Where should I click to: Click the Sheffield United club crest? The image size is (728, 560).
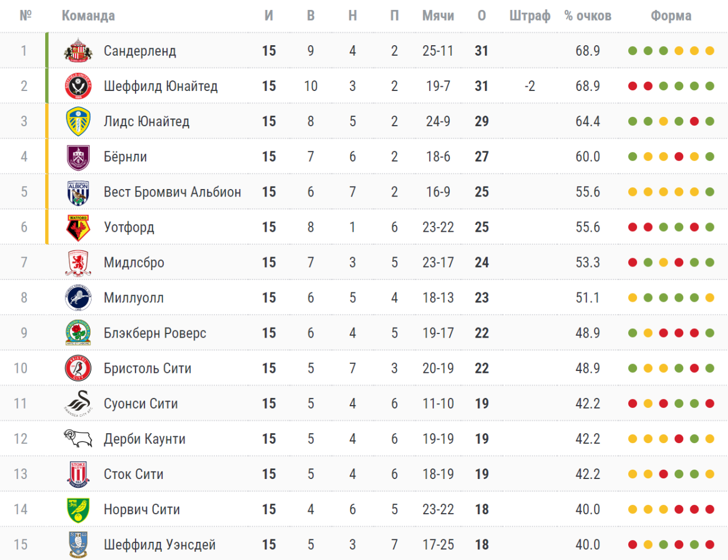click(x=78, y=86)
